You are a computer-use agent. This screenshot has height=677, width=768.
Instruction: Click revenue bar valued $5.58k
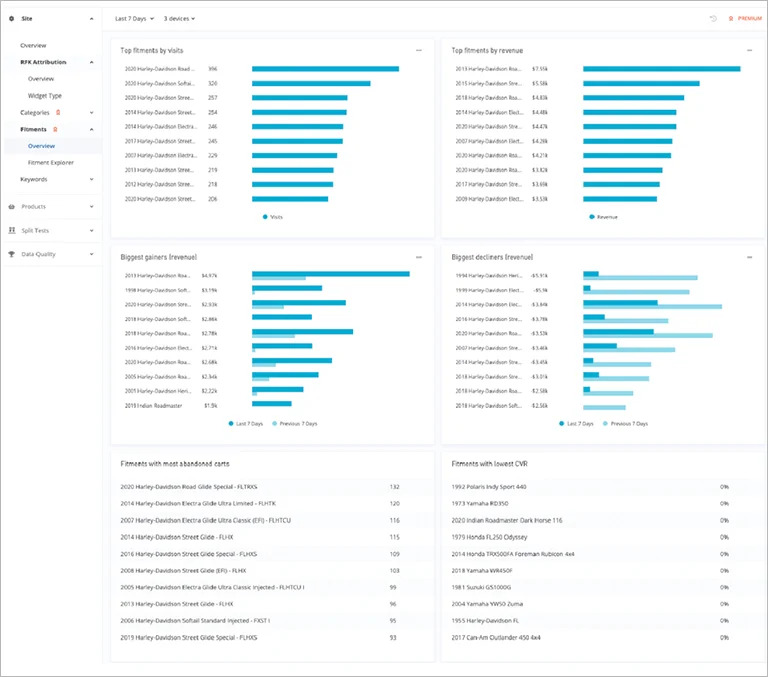click(x=641, y=83)
